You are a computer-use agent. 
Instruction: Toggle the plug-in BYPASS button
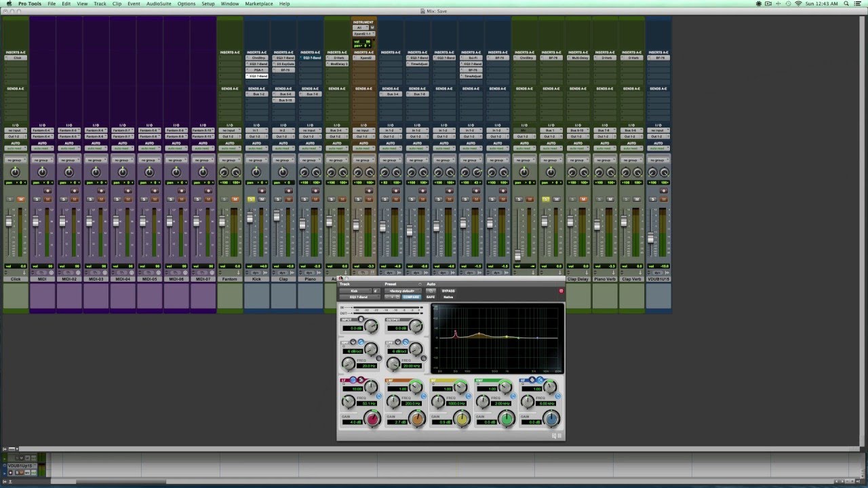pos(448,291)
